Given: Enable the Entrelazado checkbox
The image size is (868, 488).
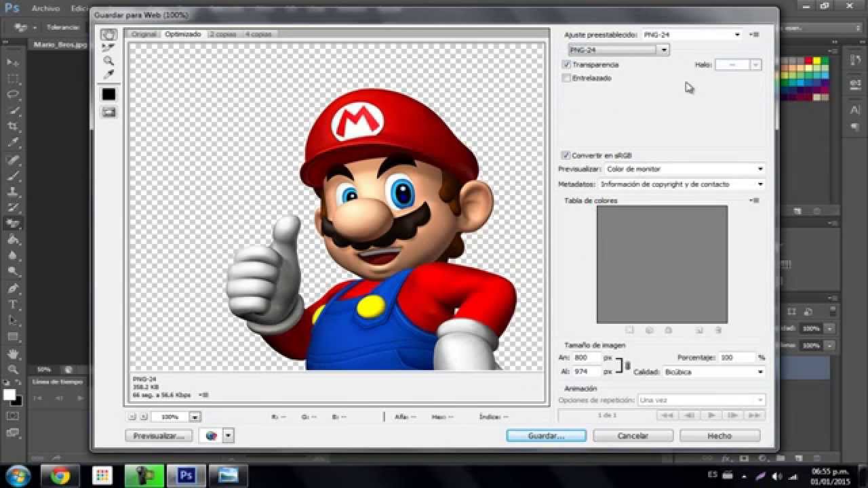Looking at the screenshot, I should click(567, 78).
